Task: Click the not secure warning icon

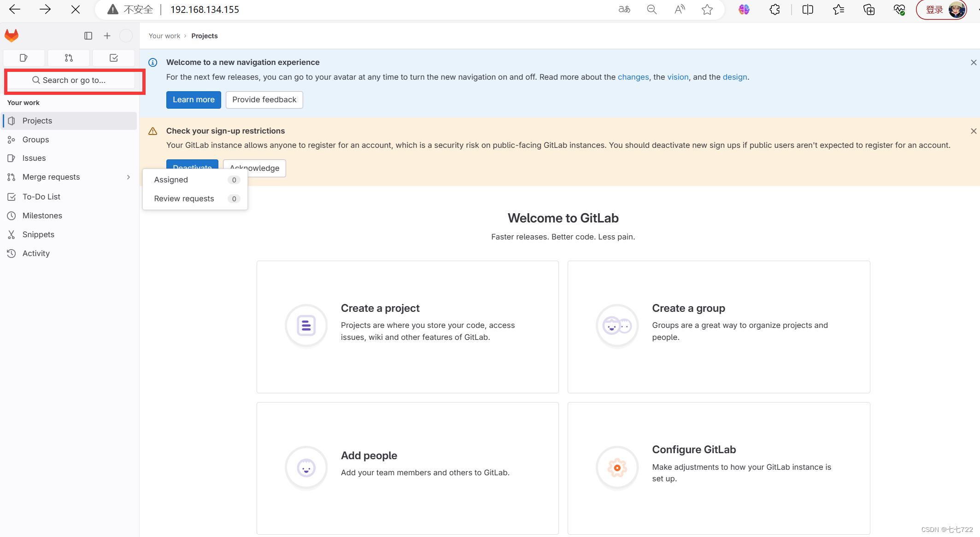Action: pyautogui.click(x=113, y=9)
